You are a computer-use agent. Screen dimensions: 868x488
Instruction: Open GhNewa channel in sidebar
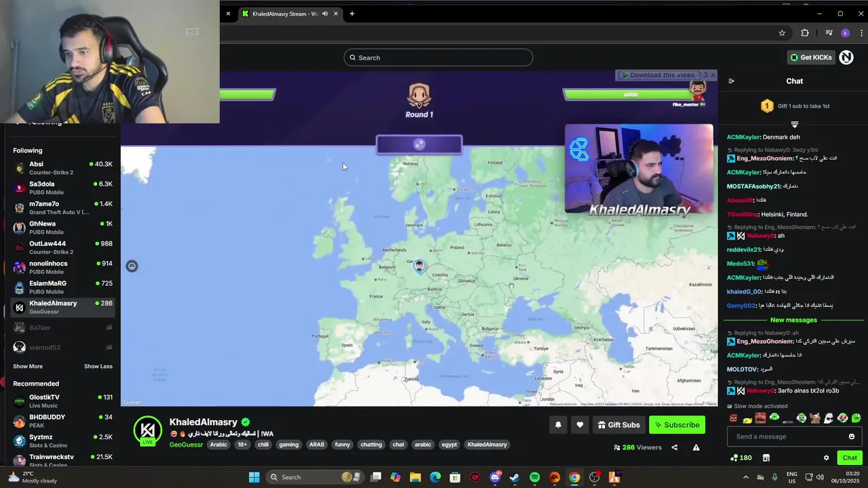(62, 228)
